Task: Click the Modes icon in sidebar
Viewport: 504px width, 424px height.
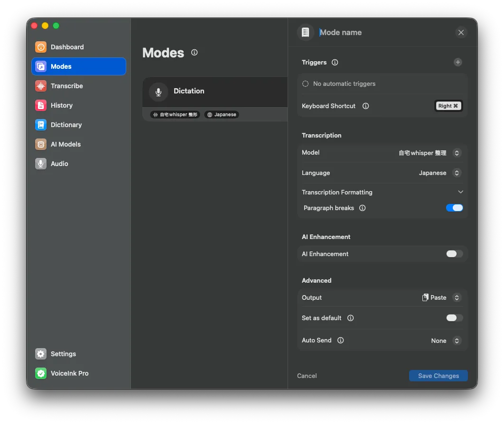Action: click(41, 66)
